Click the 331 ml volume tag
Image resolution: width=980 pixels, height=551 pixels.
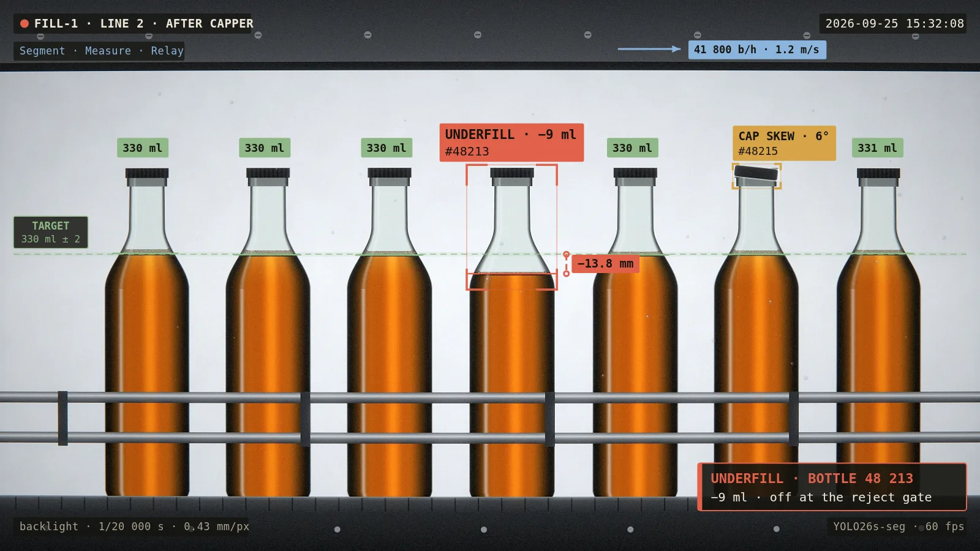click(877, 148)
